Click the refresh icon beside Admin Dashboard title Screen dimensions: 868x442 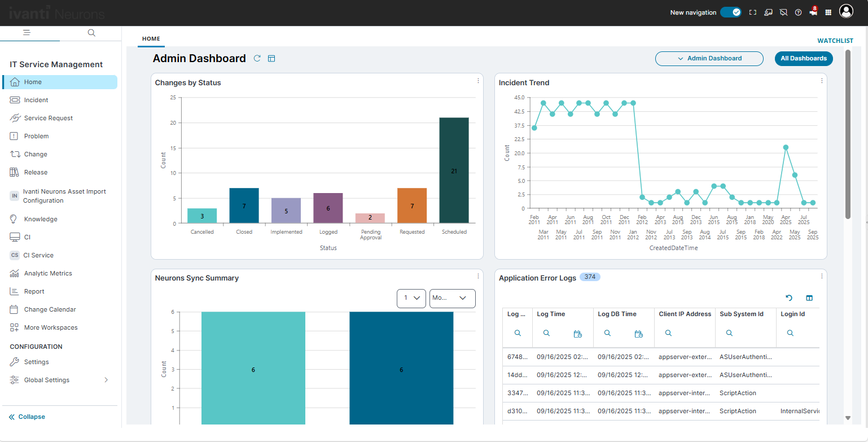click(x=257, y=58)
